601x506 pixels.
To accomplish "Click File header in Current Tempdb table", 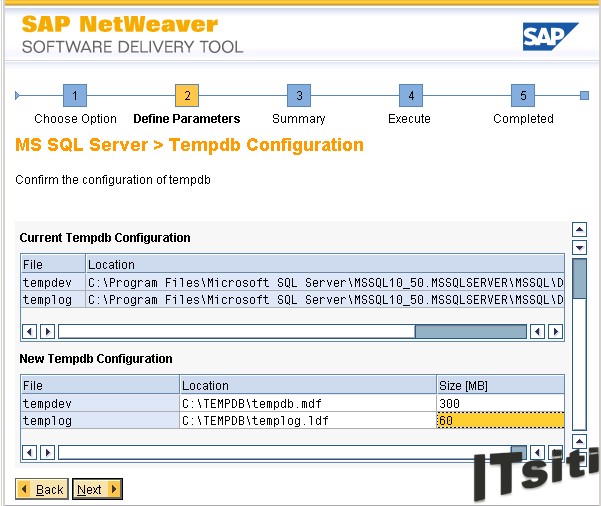I will 53,264.
